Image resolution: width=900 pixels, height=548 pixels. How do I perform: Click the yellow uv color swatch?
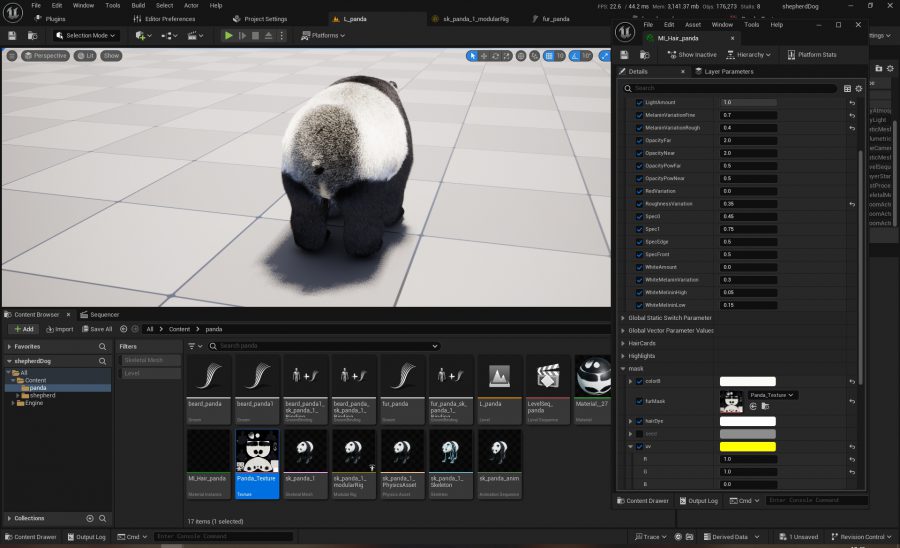(x=747, y=446)
